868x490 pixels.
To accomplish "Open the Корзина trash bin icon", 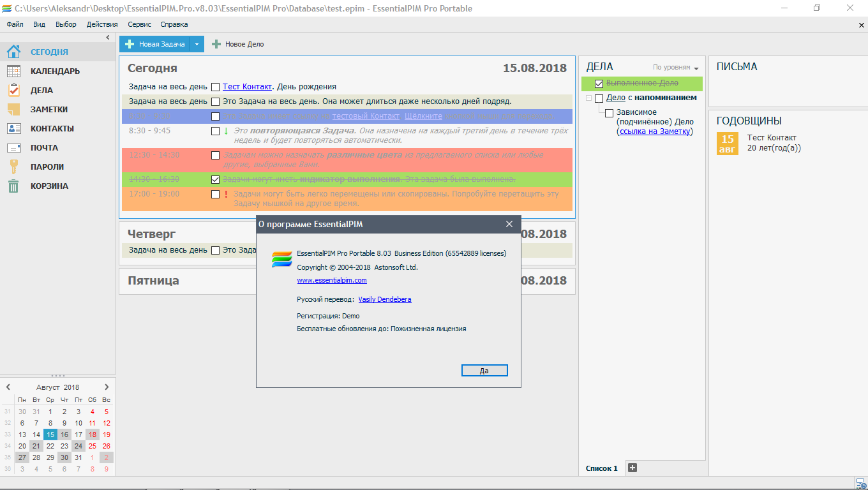I will point(13,186).
